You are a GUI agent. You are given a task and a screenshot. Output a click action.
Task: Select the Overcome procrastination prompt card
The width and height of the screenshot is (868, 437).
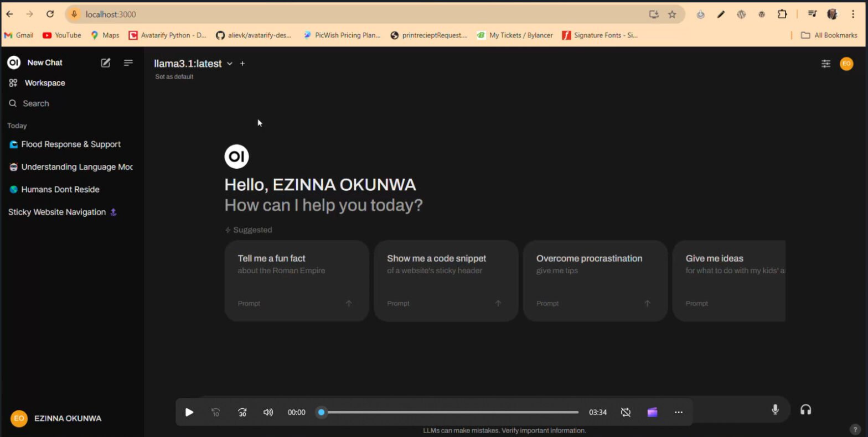point(595,280)
